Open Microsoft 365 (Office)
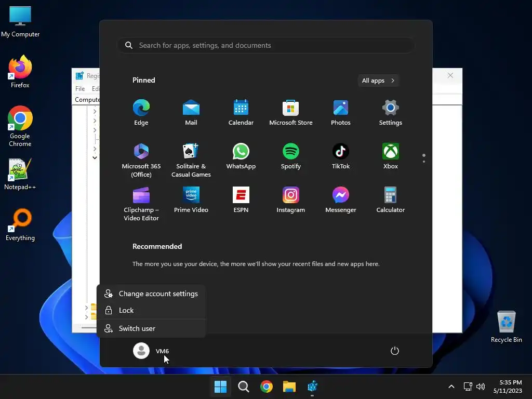The image size is (532, 399). 141,160
